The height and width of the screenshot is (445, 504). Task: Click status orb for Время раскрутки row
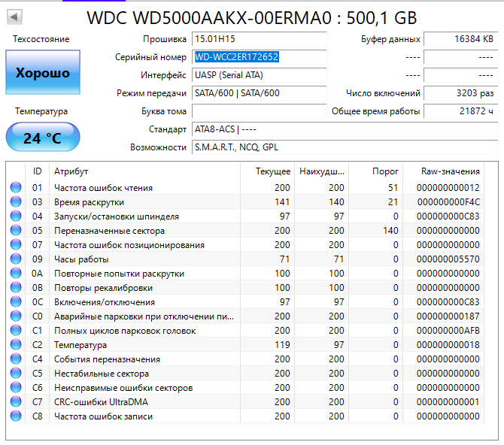[x=16, y=201]
